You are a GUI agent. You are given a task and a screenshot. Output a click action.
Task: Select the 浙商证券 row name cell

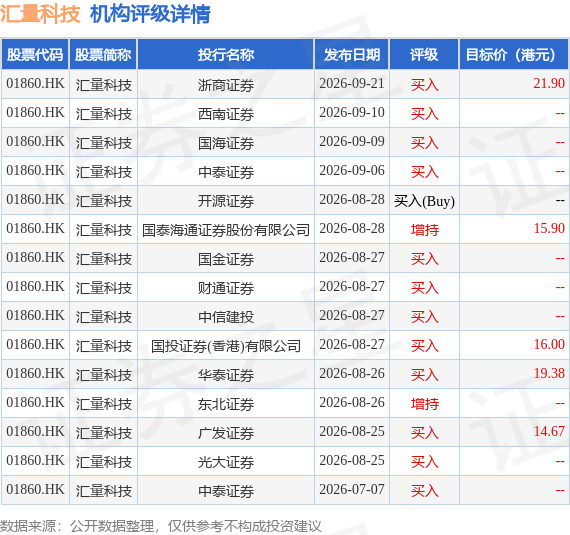pos(226,85)
